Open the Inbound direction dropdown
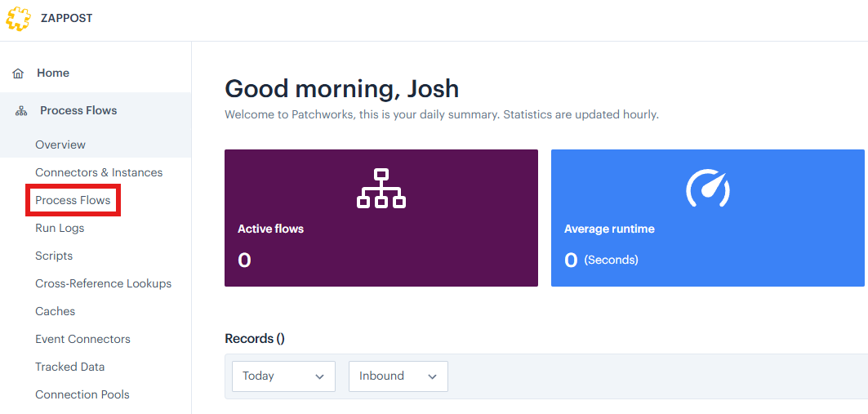The width and height of the screenshot is (868, 414). pyautogui.click(x=398, y=376)
